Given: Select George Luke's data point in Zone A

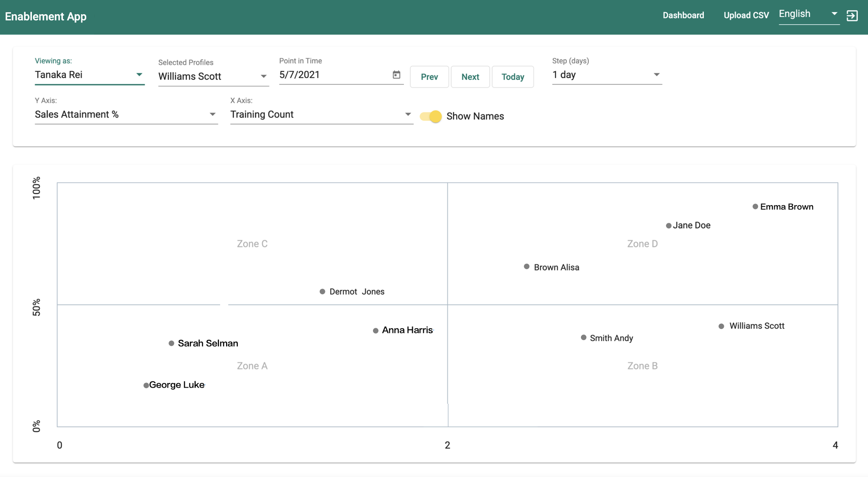Looking at the screenshot, I should [146, 385].
